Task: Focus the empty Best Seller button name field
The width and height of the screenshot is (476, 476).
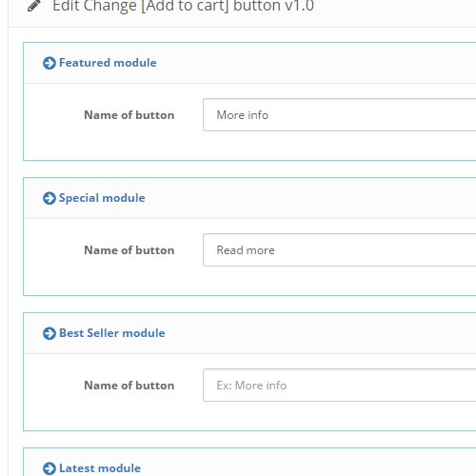Action: pos(340,386)
